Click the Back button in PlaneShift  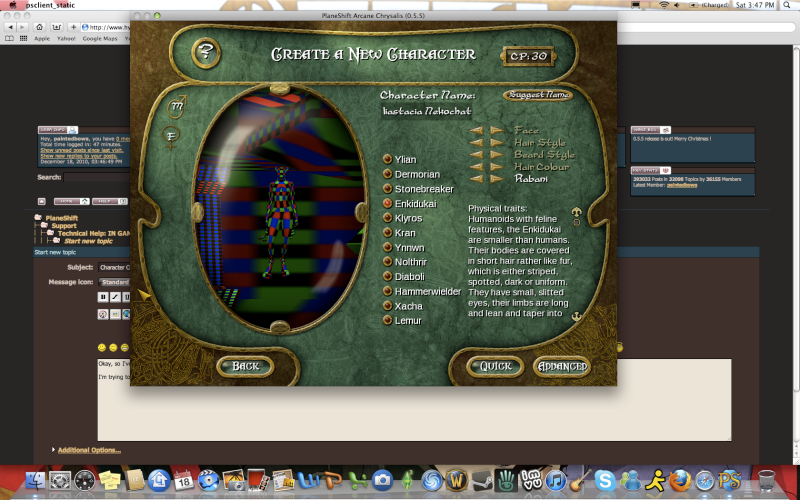pos(245,366)
